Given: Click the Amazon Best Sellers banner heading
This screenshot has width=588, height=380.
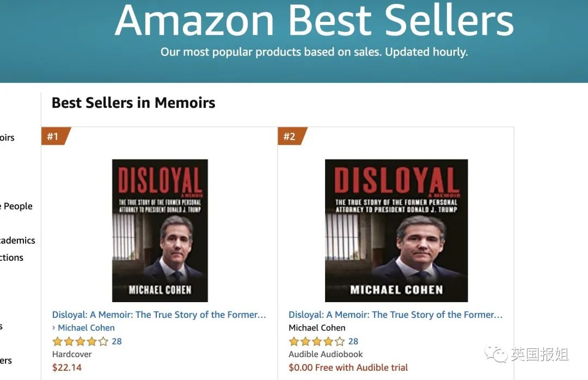Looking at the screenshot, I should click(x=314, y=20).
